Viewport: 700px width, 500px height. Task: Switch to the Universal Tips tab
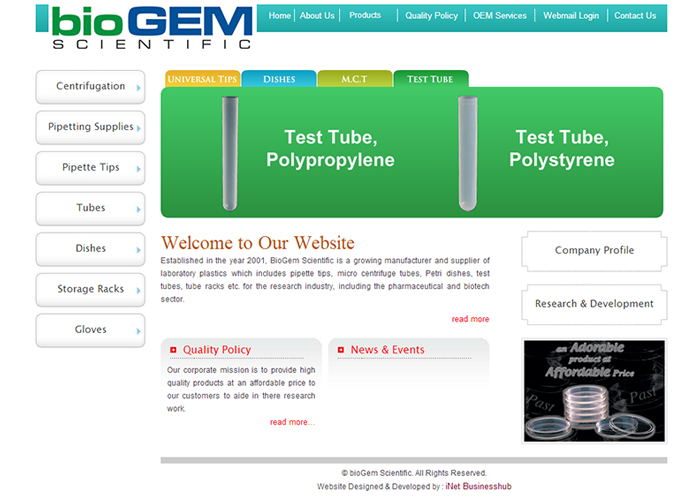pos(201,79)
